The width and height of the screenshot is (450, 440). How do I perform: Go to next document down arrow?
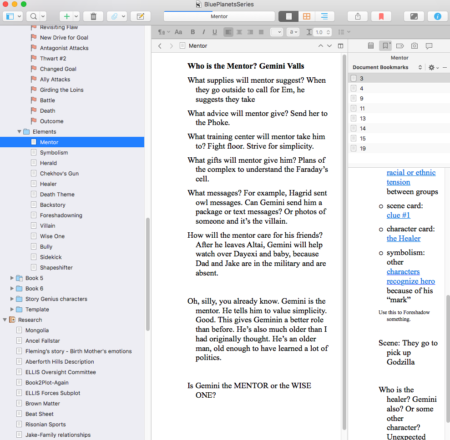(x=329, y=46)
